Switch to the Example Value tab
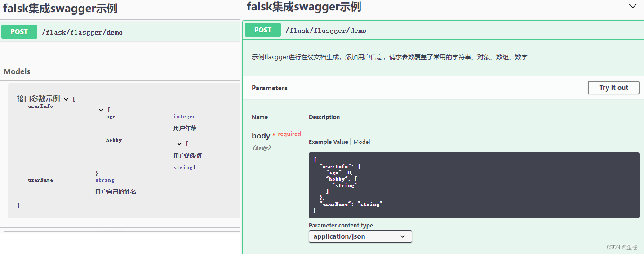Screen dimensions: 644x254 [328, 142]
